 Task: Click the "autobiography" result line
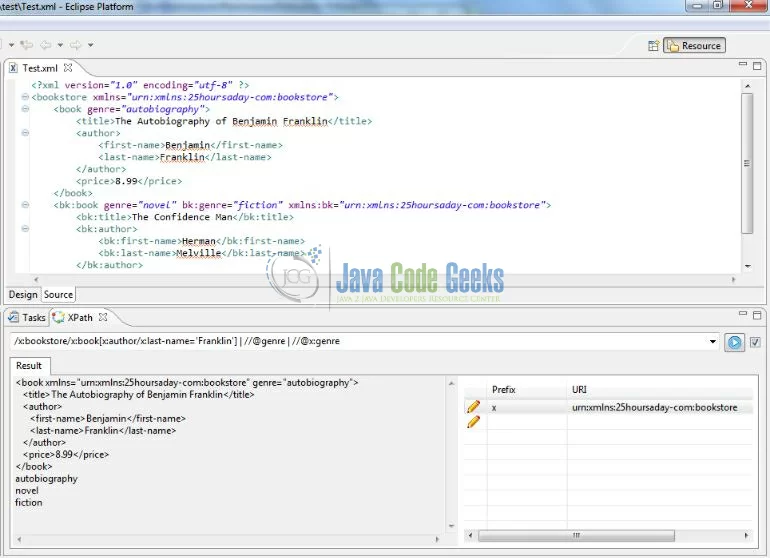[x=47, y=479]
